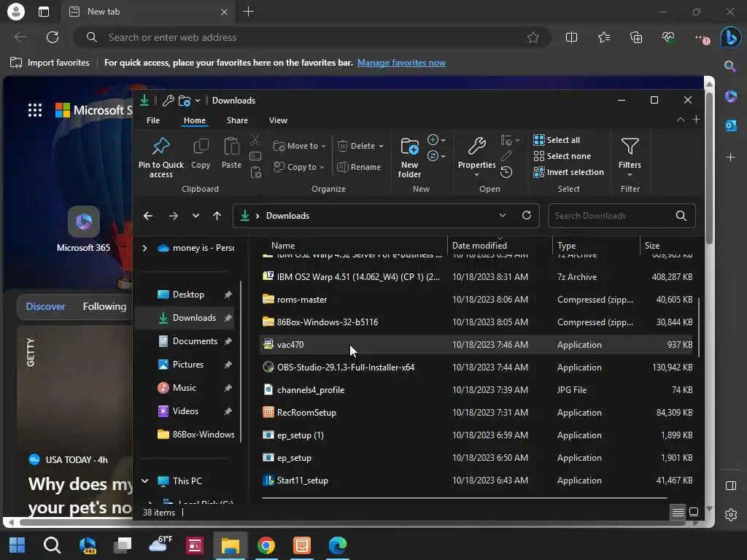Collapse the This PC tree node
The width and height of the screenshot is (747, 560).
pos(145,481)
